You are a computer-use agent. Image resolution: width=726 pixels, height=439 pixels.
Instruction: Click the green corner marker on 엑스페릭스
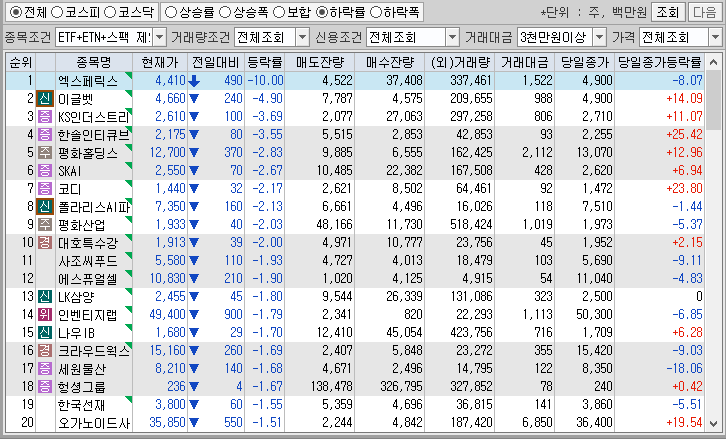tap(129, 75)
